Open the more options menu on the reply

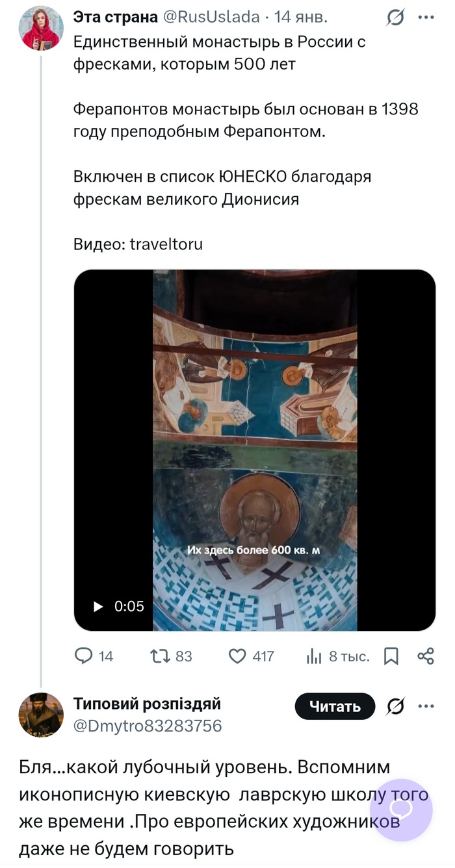426,706
